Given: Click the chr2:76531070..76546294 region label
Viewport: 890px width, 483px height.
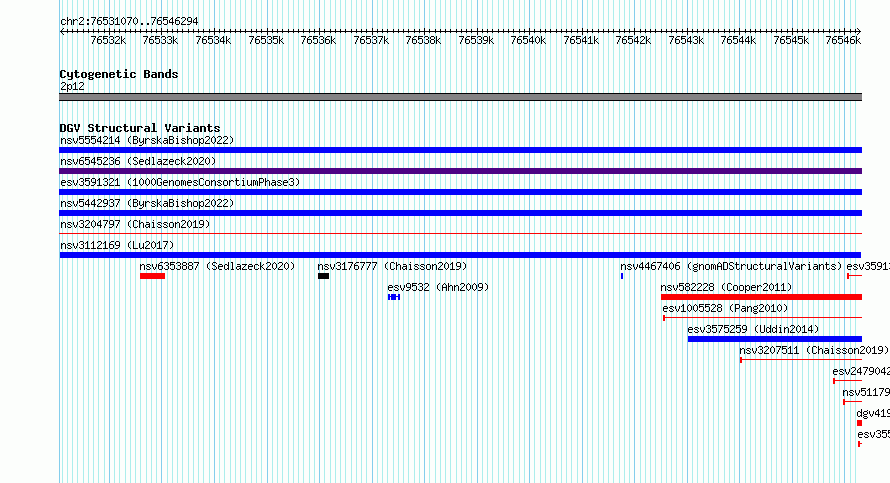Looking at the screenshot, I should tap(129, 21).
